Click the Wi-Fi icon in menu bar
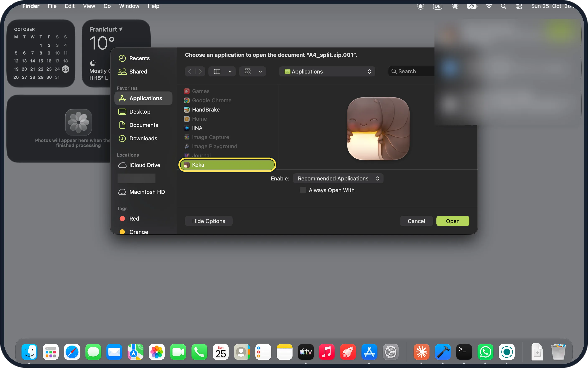The height and width of the screenshot is (368, 588). click(x=489, y=6)
